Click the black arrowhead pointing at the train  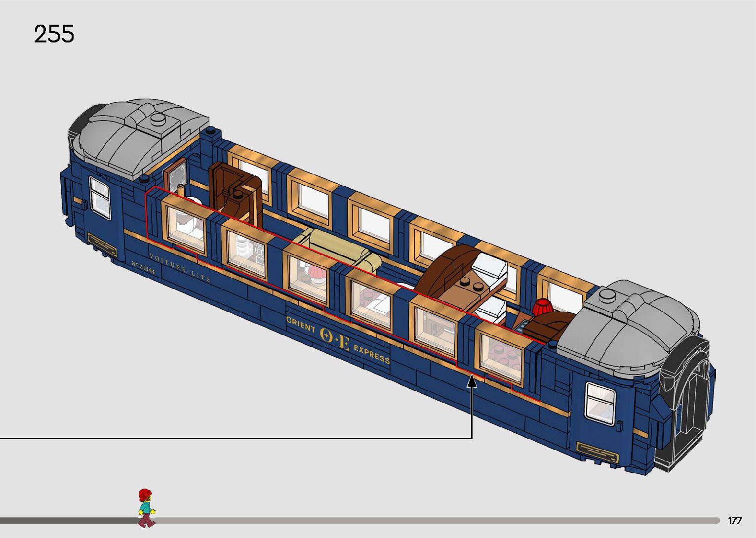point(472,380)
